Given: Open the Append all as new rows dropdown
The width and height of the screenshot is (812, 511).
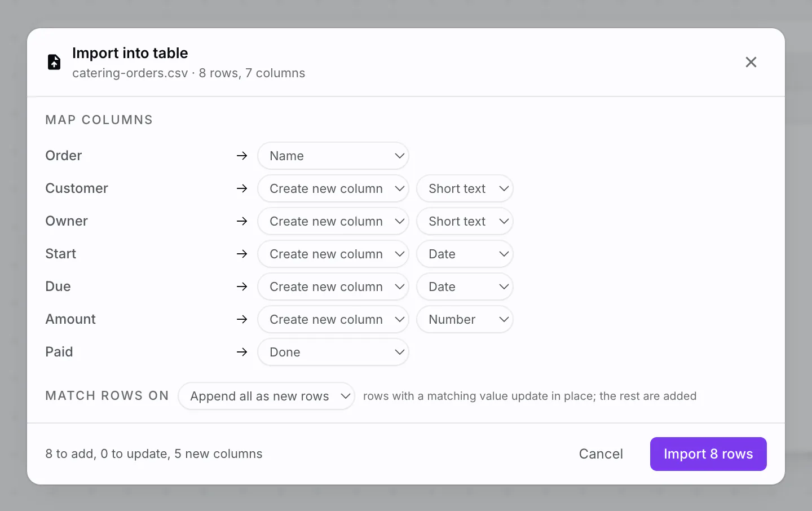Looking at the screenshot, I should [266, 396].
